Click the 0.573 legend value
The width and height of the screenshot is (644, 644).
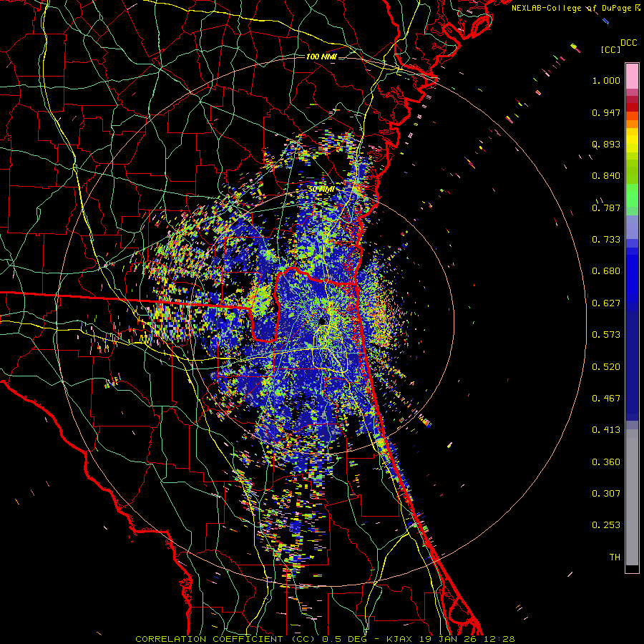pyautogui.click(x=606, y=335)
